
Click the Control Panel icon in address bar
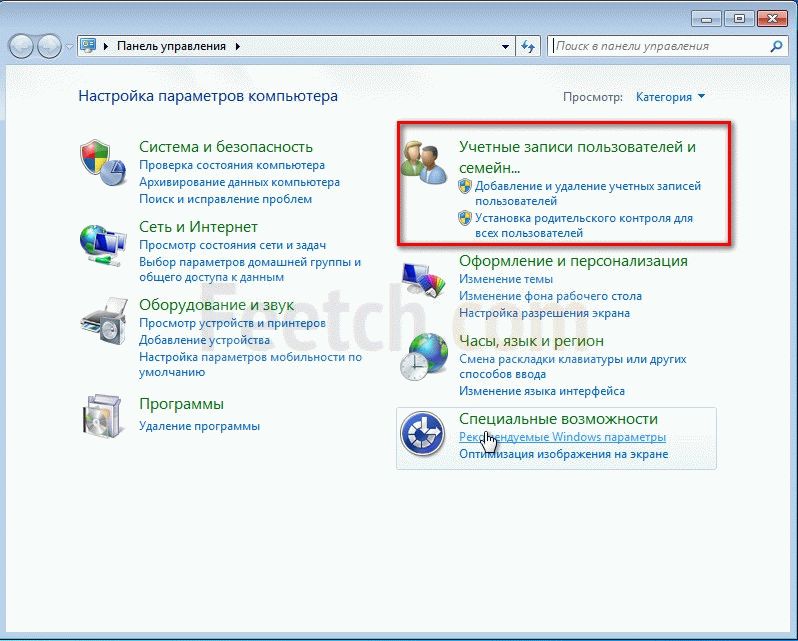[x=89, y=46]
